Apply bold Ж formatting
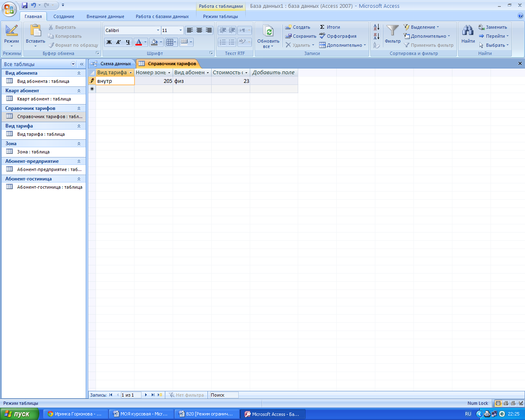The height and width of the screenshot is (420, 525). point(109,42)
